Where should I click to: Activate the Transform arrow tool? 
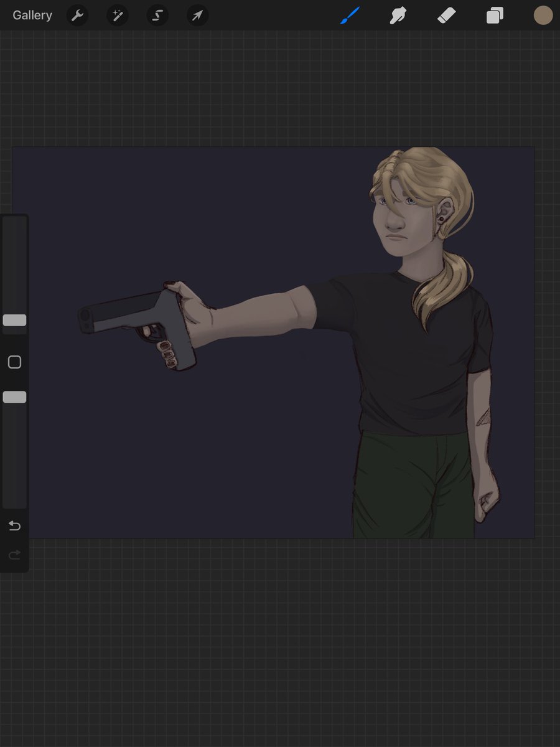(x=197, y=16)
